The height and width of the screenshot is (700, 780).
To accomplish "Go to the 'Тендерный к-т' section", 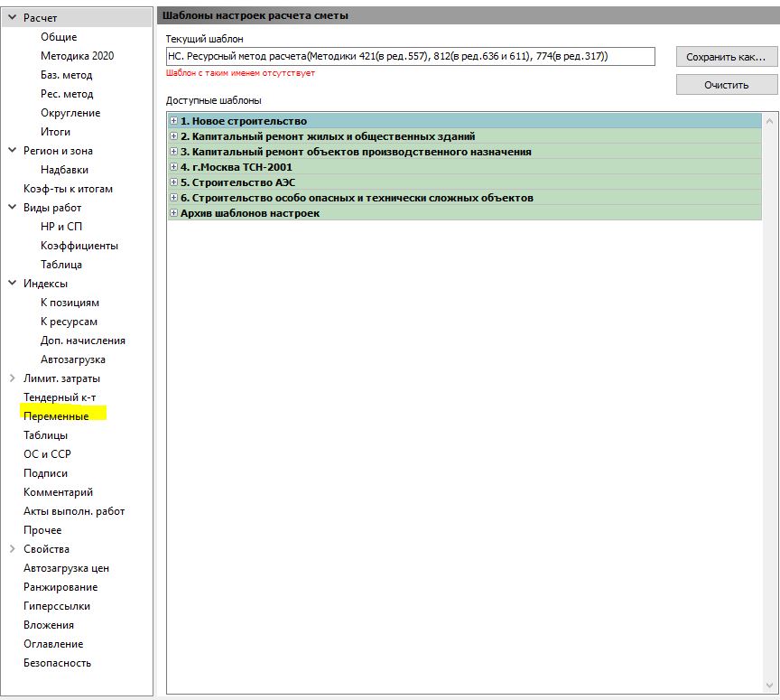I will coord(60,397).
